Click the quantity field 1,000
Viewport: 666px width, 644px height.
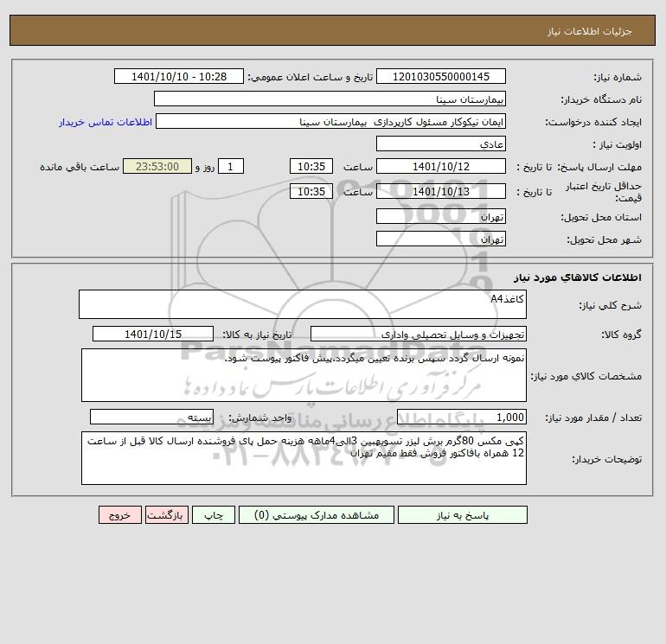(462, 418)
